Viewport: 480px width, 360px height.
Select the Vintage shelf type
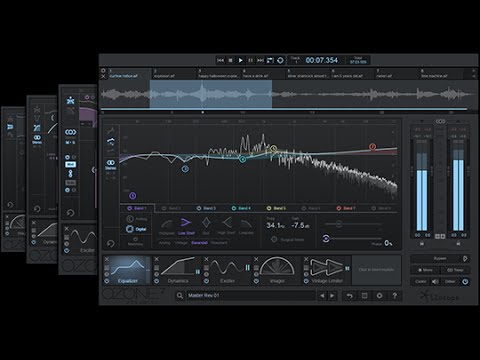coord(181,243)
